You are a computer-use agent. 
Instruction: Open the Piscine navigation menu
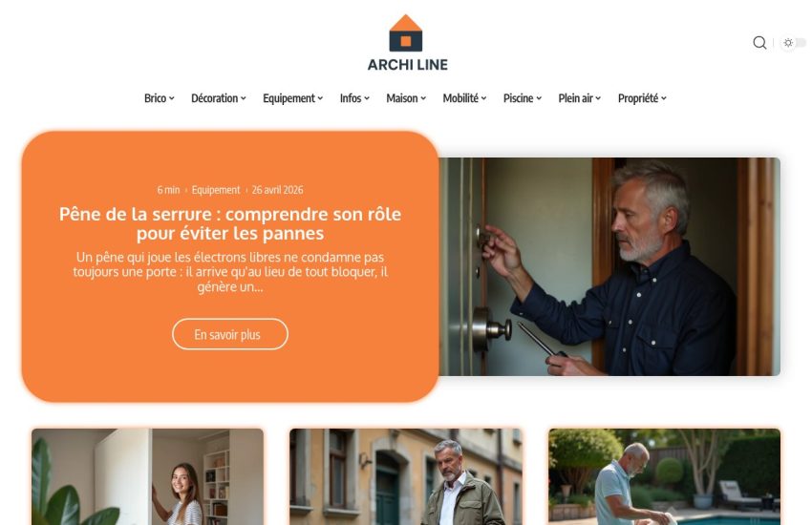tap(522, 98)
